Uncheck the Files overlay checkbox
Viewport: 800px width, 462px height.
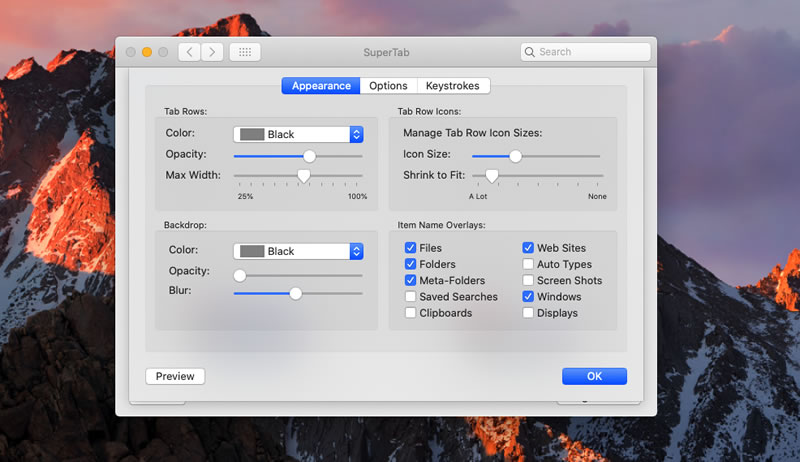[x=410, y=248]
